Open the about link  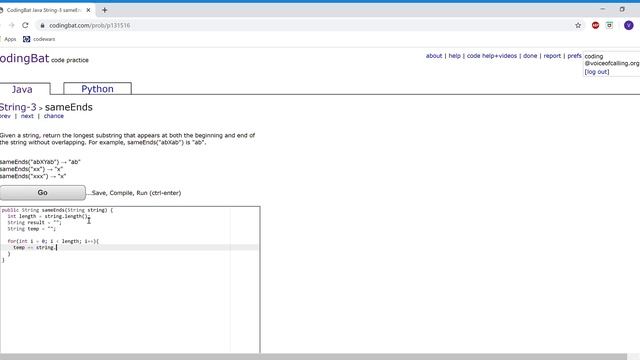coord(434,56)
